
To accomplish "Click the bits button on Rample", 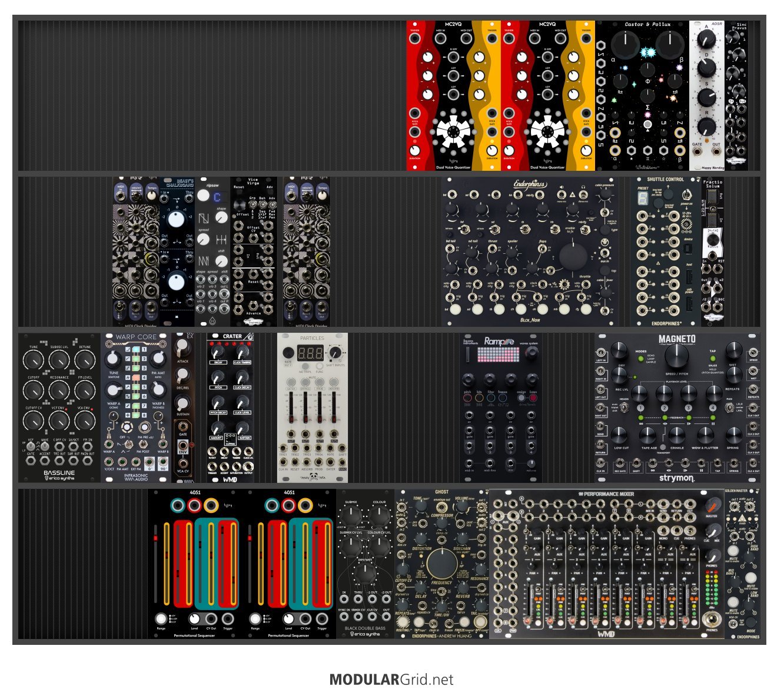I will tap(479, 399).
